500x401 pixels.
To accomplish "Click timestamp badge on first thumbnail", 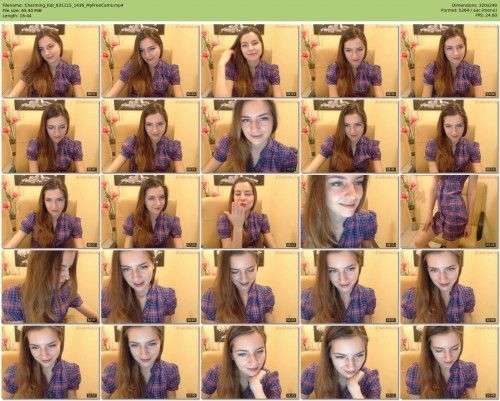I will click(x=92, y=94).
